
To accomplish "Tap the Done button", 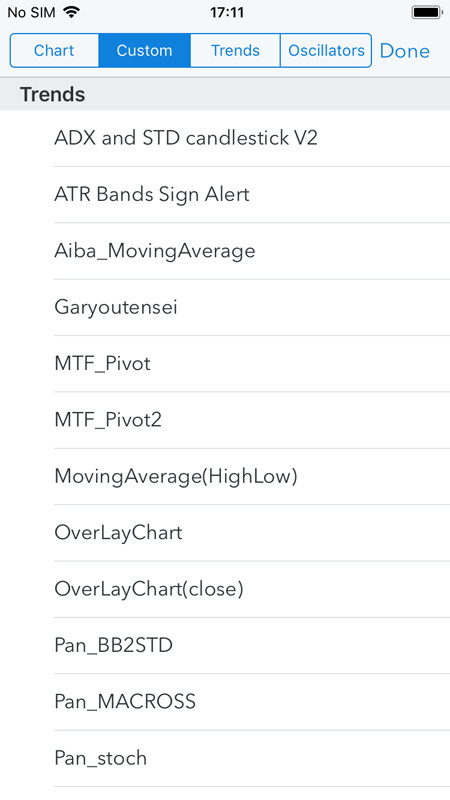I will click(x=405, y=51).
